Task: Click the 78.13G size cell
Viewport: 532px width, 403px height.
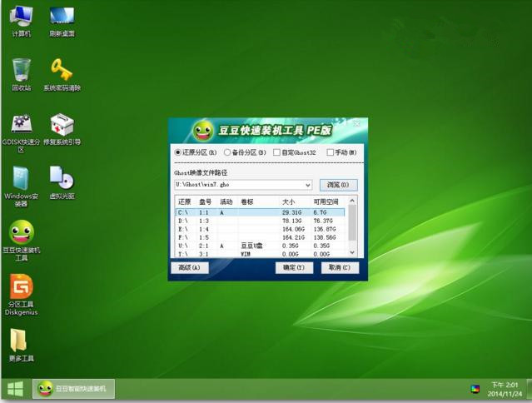Action: coord(292,221)
